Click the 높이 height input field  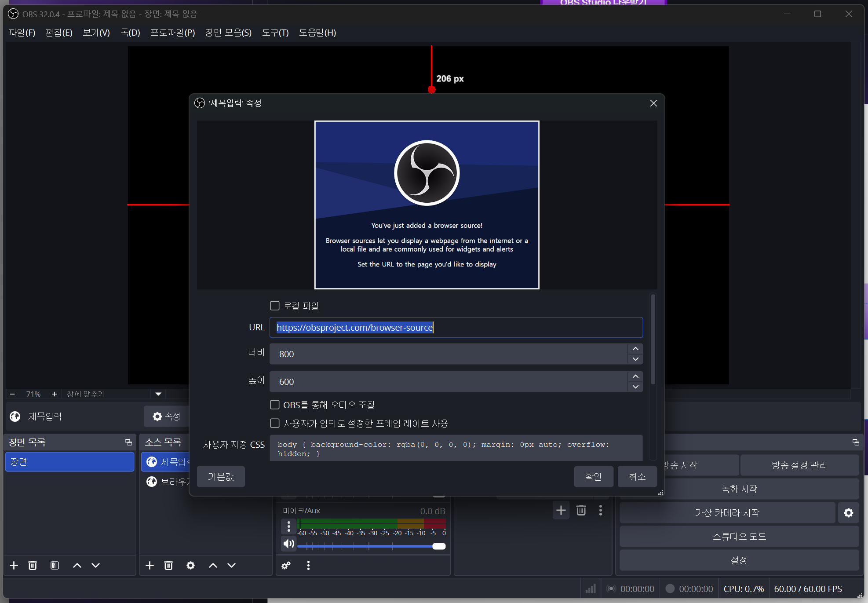coord(449,382)
